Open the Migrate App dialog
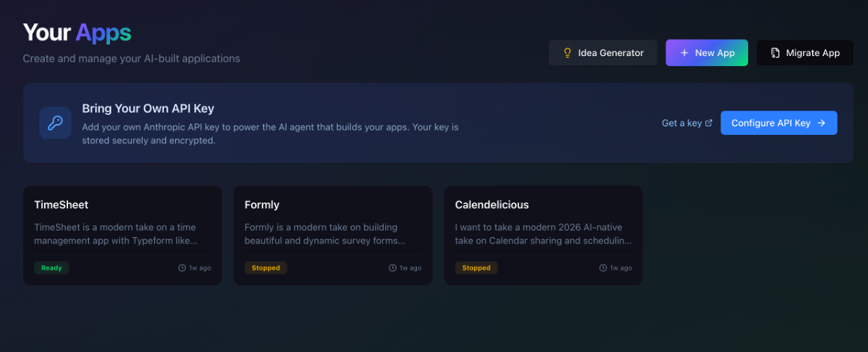The width and height of the screenshot is (868, 352). pyautogui.click(x=805, y=53)
